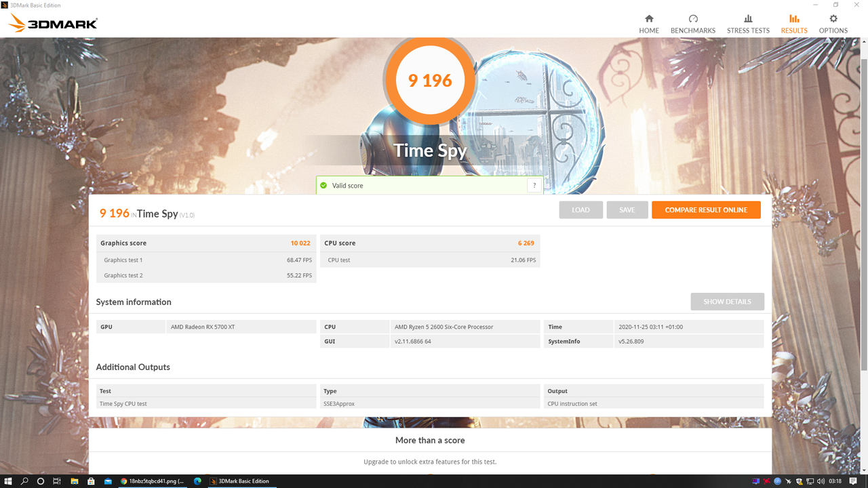Click the 3DMark logo
868x488 pixels.
click(51, 22)
